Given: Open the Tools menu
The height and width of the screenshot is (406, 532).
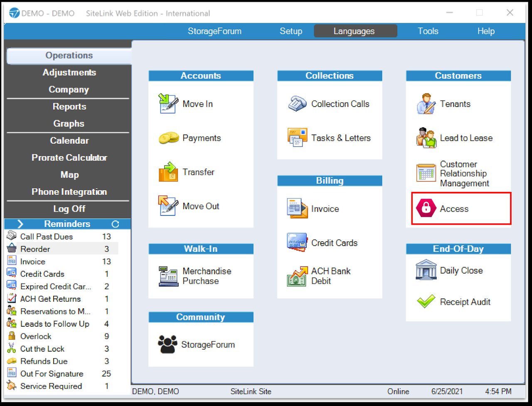Looking at the screenshot, I should 428,31.
